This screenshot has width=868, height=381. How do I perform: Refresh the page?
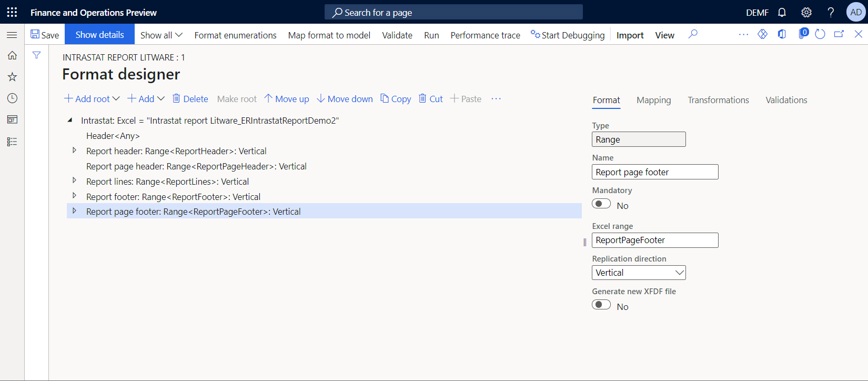click(820, 34)
